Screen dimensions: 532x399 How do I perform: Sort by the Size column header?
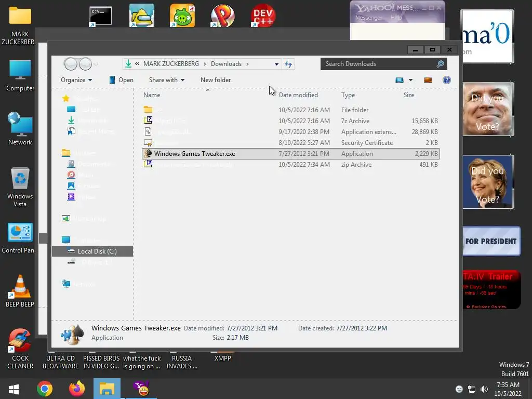(409, 95)
